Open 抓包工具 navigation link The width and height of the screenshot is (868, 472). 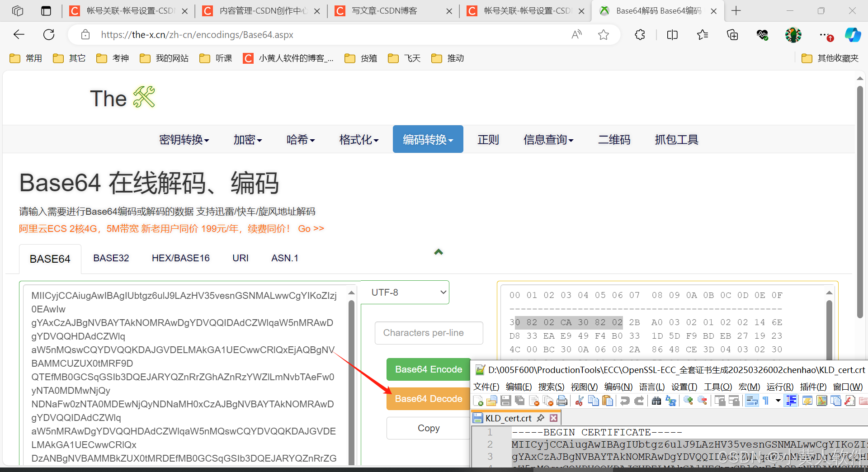click(x=677, y=140)
